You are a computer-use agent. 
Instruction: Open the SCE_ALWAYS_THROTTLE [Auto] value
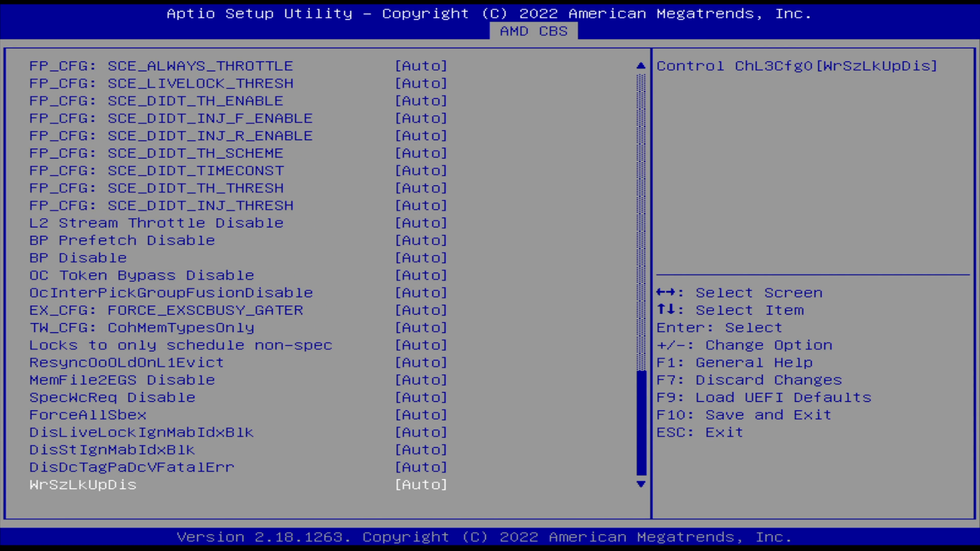click(421, 66)
